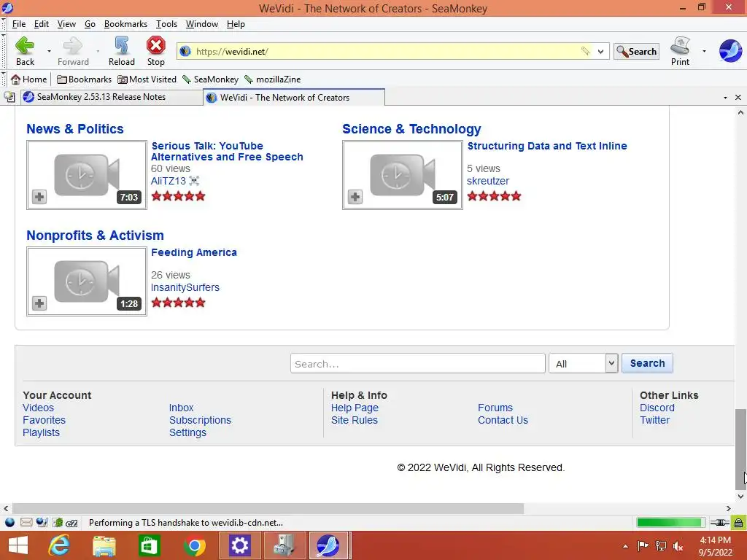Click the vertical scrollbar thumb
The image size is (747, 560).
741,449
